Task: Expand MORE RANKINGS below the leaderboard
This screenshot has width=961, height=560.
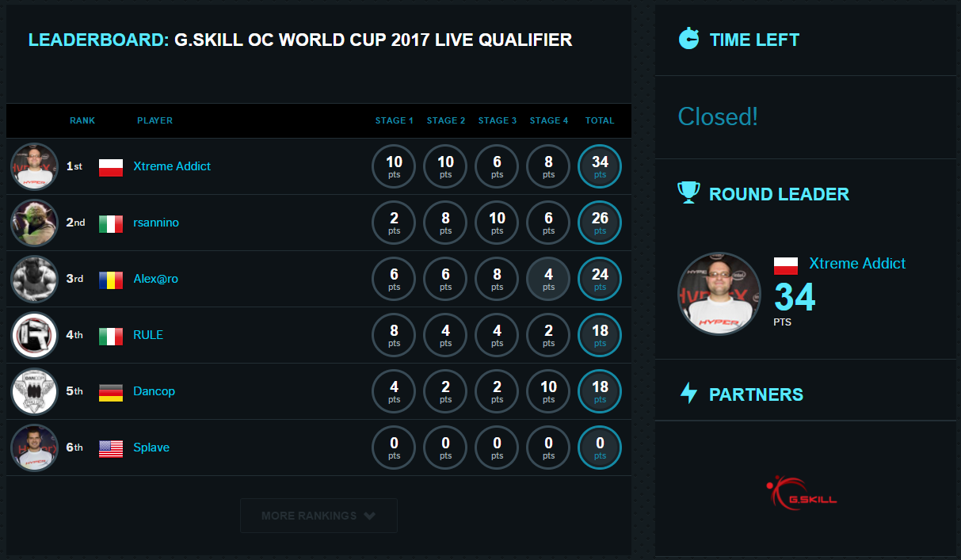Action: click(x=318, y=515)
